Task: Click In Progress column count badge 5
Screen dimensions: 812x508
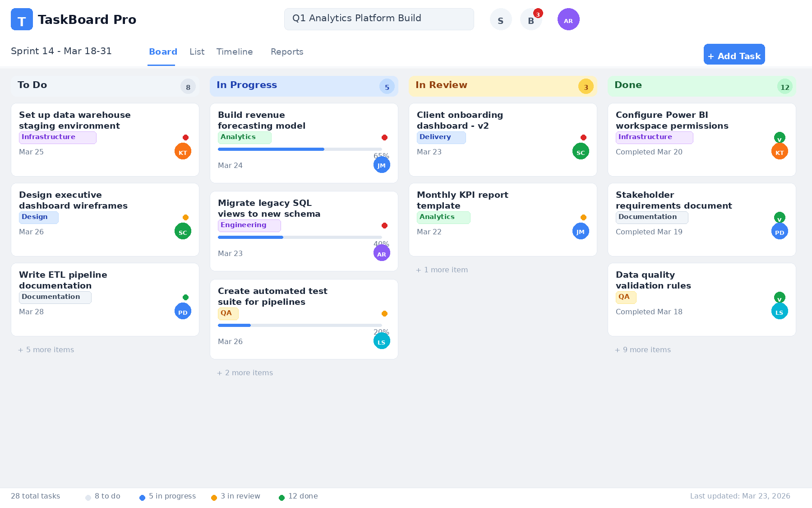Action: coord(387,87)
